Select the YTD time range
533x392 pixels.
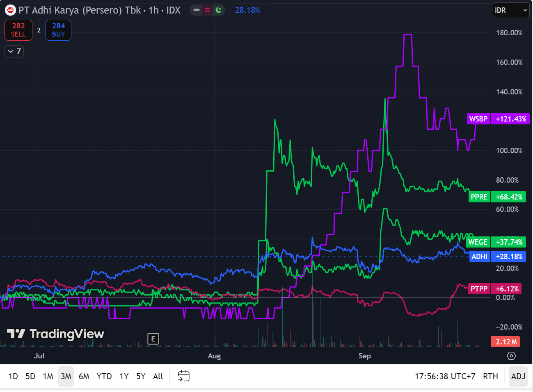pos(104,376)
